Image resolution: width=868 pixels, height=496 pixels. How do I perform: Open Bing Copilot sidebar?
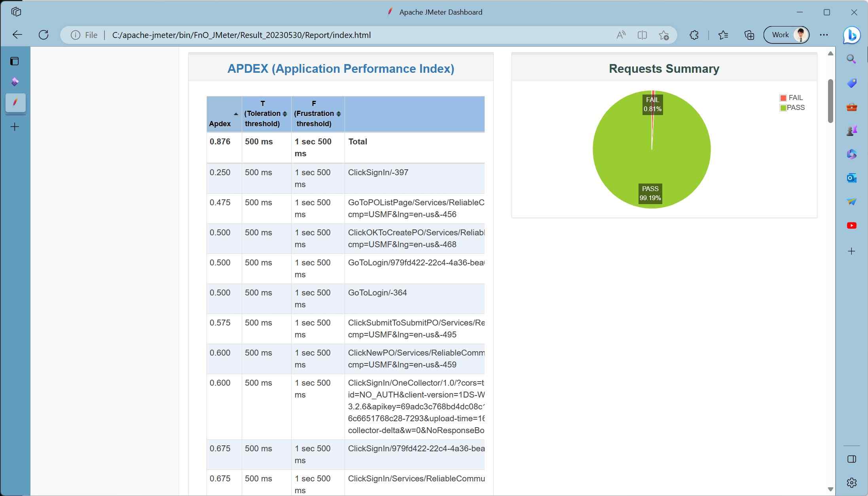(851, 35)
